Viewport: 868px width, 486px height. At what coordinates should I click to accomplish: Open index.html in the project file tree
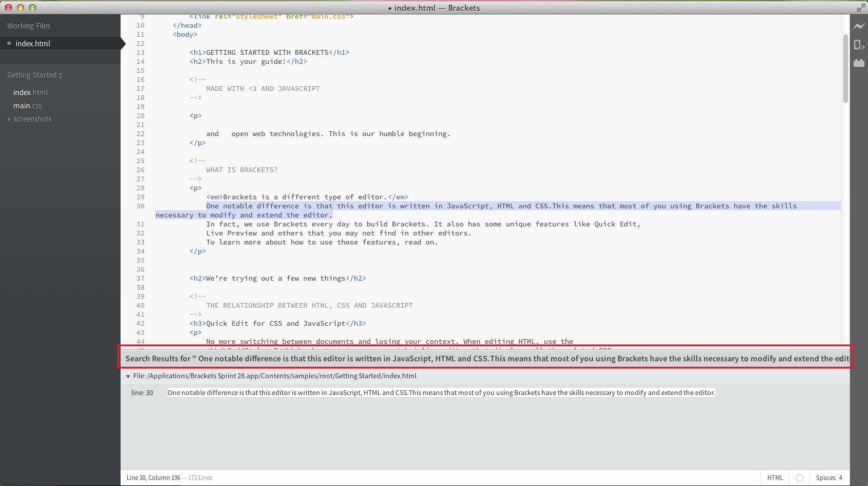(x=31, y=93)
